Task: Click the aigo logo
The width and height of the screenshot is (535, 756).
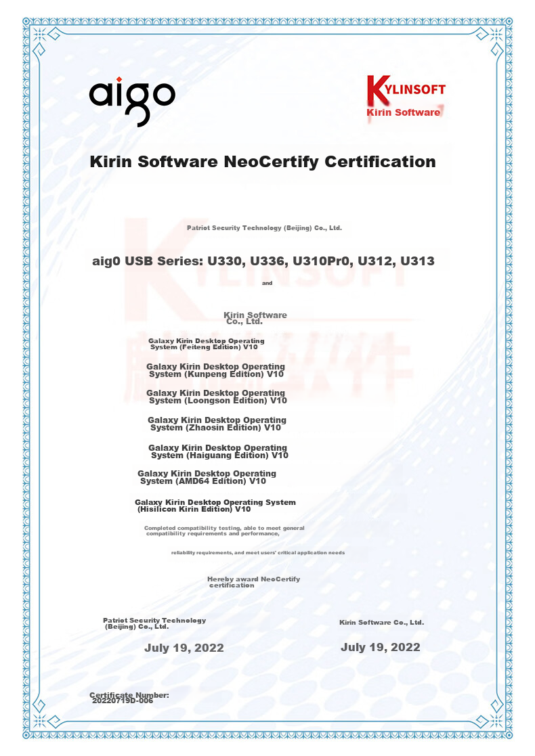Action: [x=131, y=102]
